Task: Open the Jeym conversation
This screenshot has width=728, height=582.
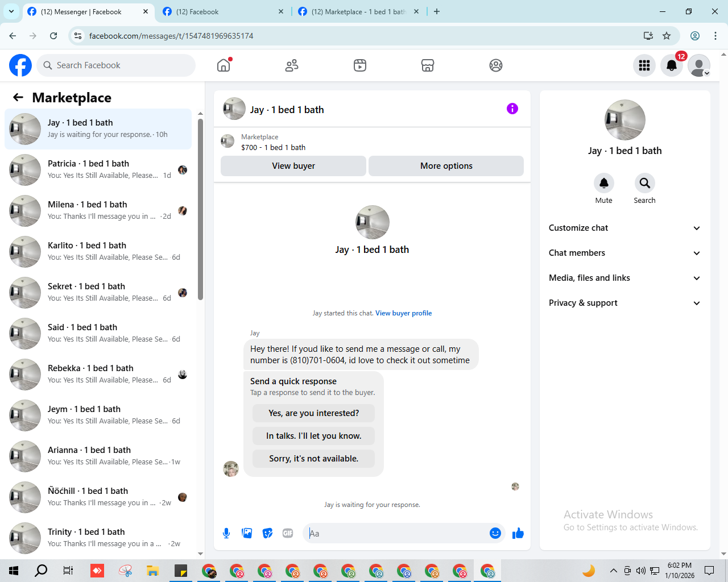Action: coord(98,415)
